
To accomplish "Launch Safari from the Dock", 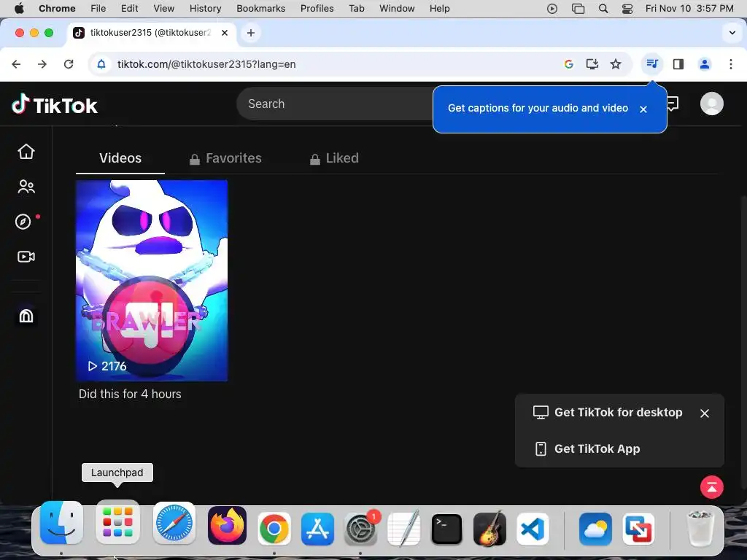I will (174, 524).
